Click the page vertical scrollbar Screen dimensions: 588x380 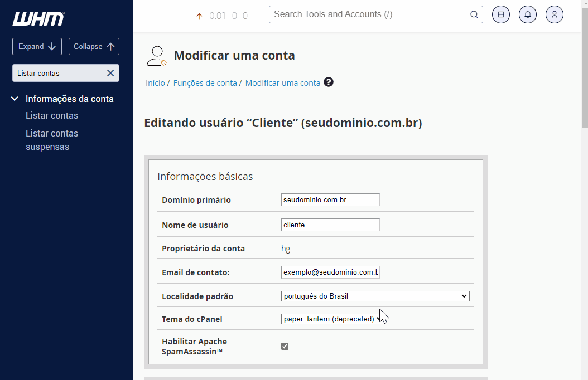tap(585, 67)
